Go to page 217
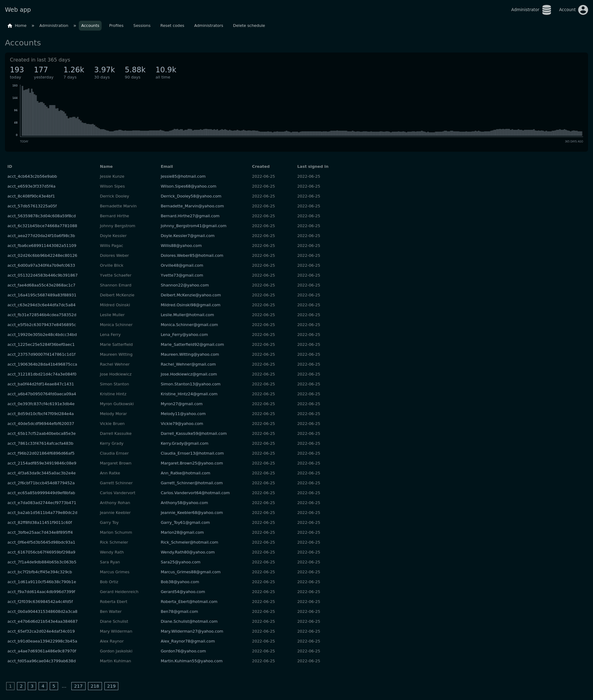 (x=78, y=686)
